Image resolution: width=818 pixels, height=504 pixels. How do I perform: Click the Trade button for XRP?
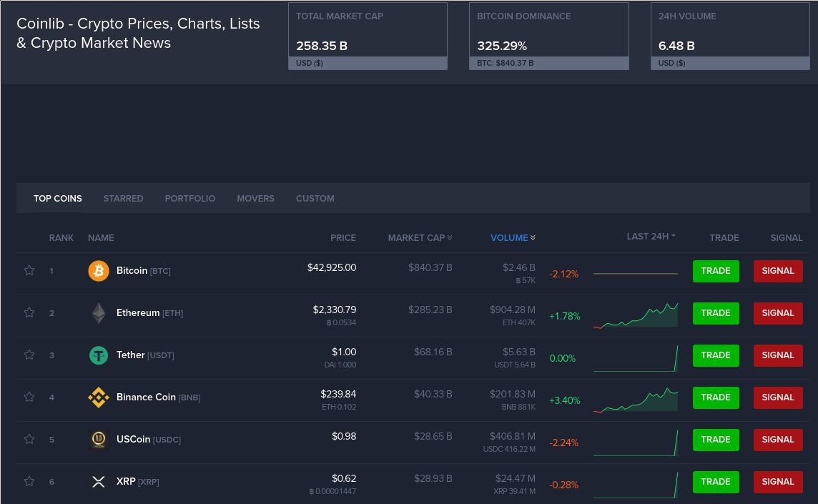716,482
